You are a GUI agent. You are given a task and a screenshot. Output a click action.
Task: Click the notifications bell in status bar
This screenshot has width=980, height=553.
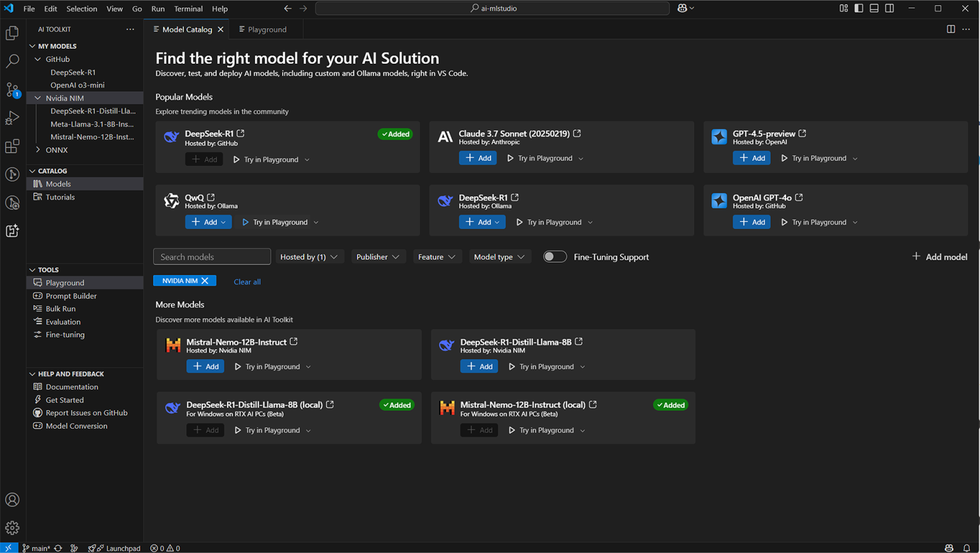(967, 548)
